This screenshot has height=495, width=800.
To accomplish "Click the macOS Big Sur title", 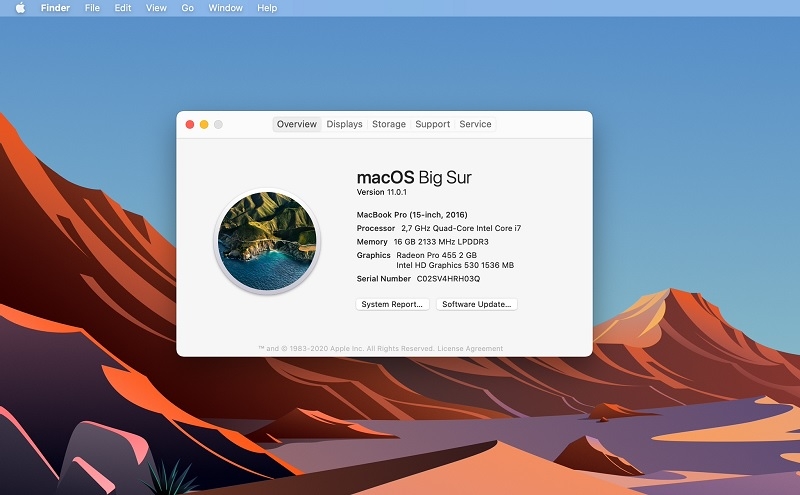I will point(414,177).
